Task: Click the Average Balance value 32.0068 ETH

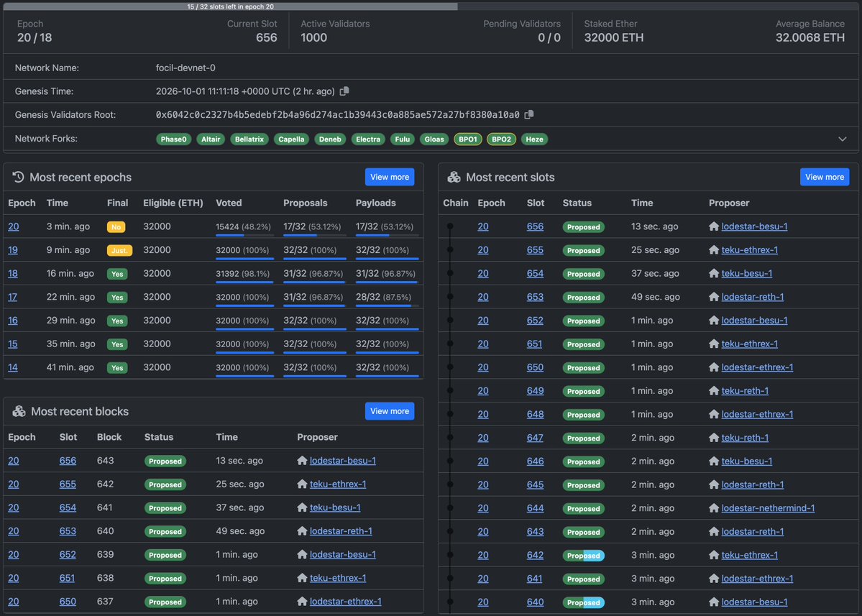Action: pos(810,37)
